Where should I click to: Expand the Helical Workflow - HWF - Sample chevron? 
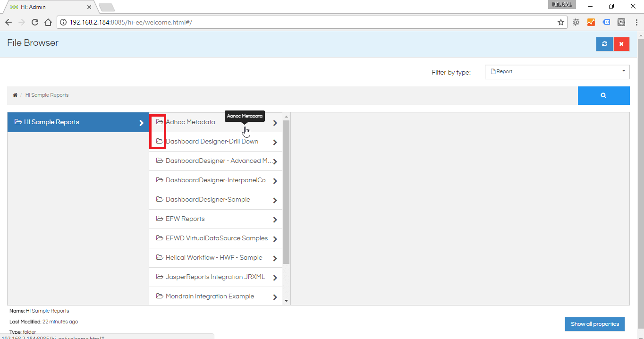pos(275,259)
